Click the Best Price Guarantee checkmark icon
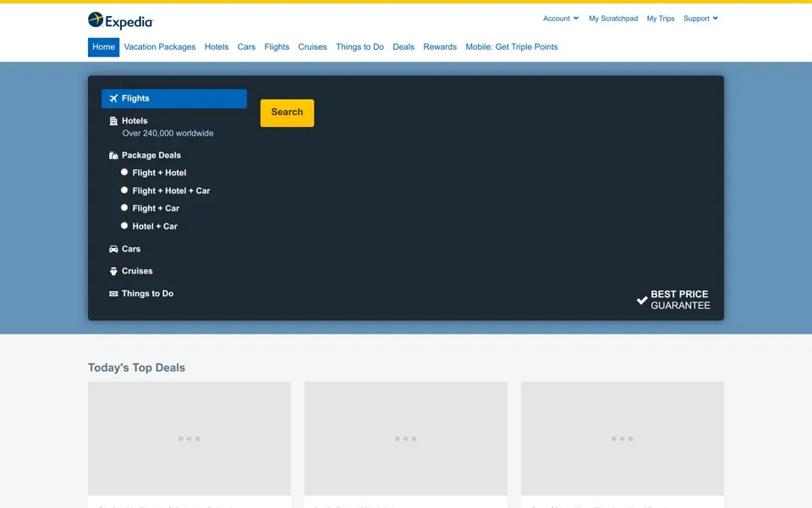 [x=642, y=300]
